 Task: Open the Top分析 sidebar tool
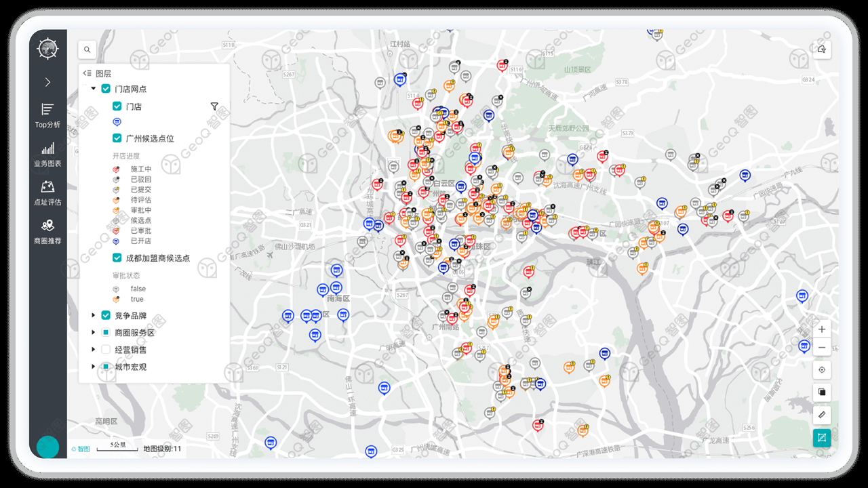[47, 115]
